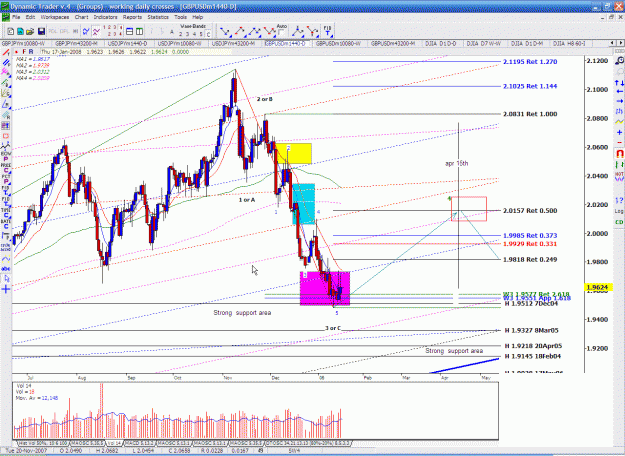Click the new chart document icon
The image size is (625, 456).
tap(11, 31)
